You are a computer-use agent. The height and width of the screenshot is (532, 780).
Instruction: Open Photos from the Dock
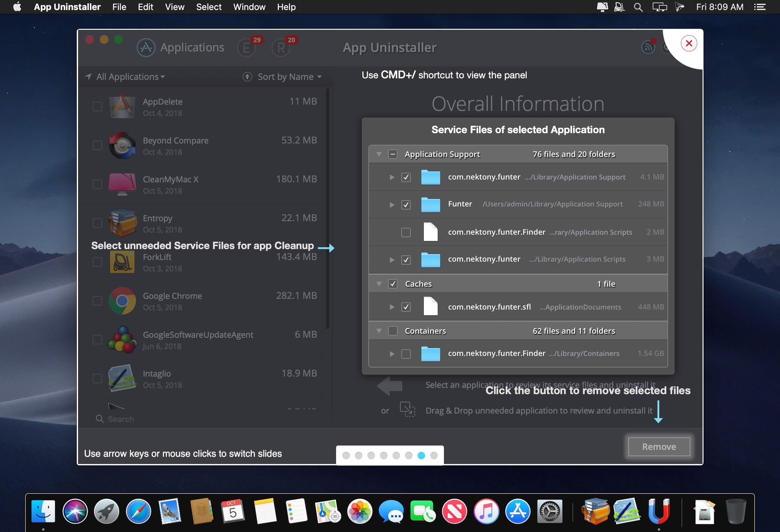click(360, 511)
